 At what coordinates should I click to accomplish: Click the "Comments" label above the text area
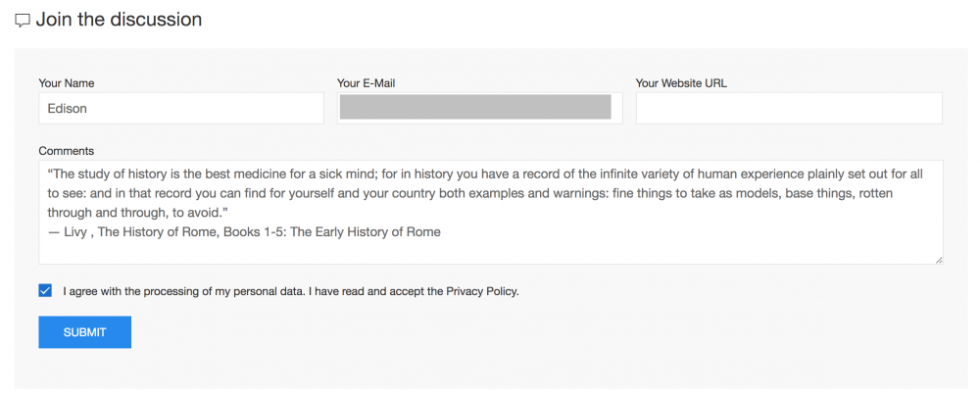click(x=66, y=151)
